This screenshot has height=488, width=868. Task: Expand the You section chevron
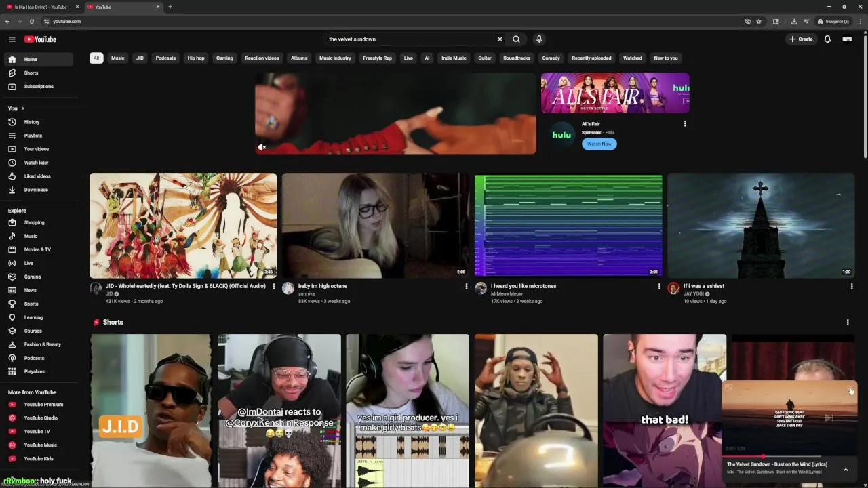pos(22,108)
